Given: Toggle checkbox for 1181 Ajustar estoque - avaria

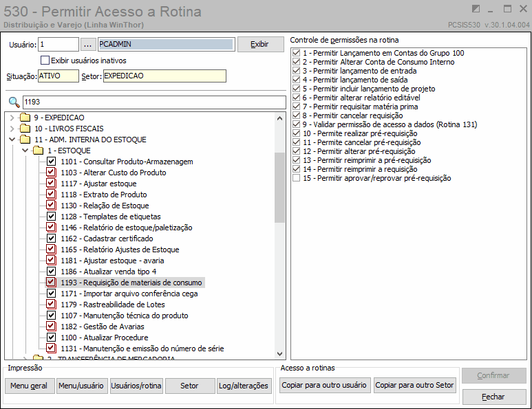Looking at the screenshot, I should pyautogui.click(x=51, y=261).
